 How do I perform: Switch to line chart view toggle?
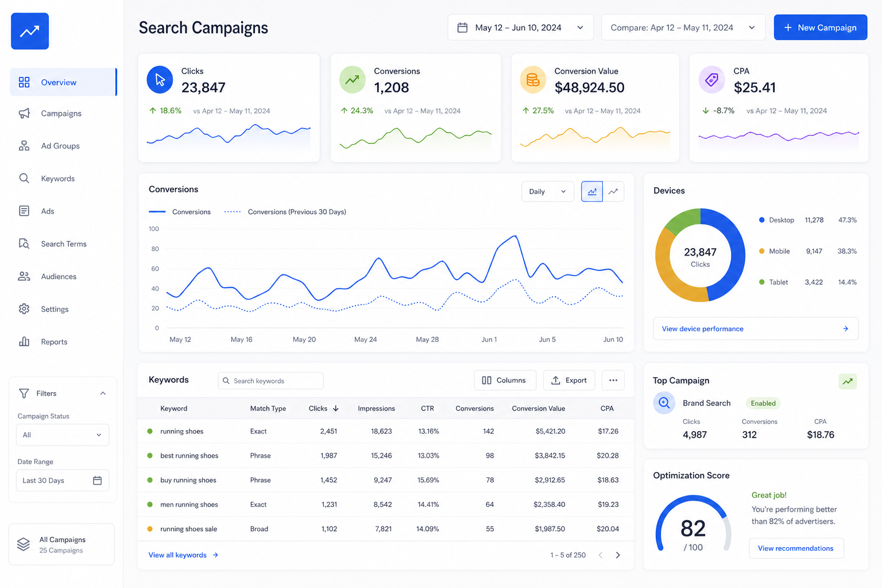[x=613, y=191]
